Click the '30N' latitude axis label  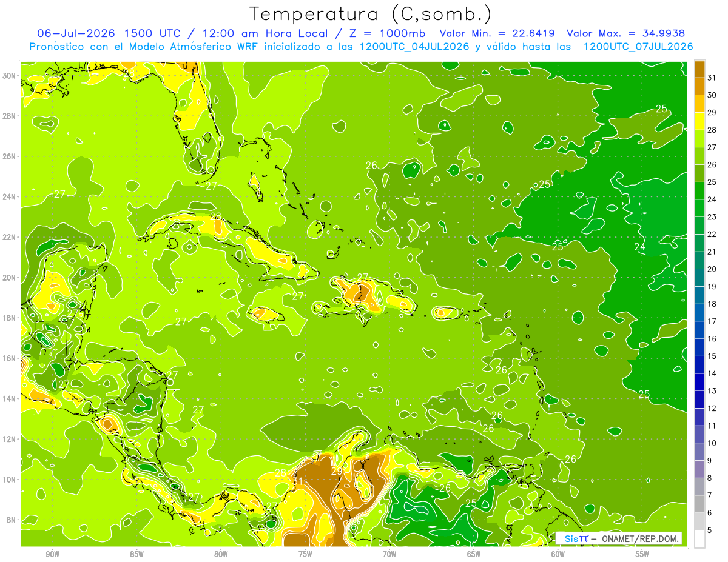pos(9,76)
